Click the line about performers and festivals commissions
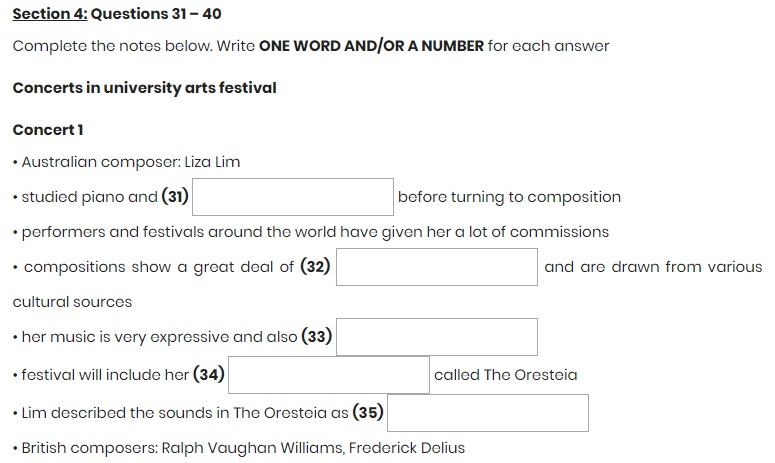Image resolution: width=775 pixels, height=463 pixels. point(312,232)
